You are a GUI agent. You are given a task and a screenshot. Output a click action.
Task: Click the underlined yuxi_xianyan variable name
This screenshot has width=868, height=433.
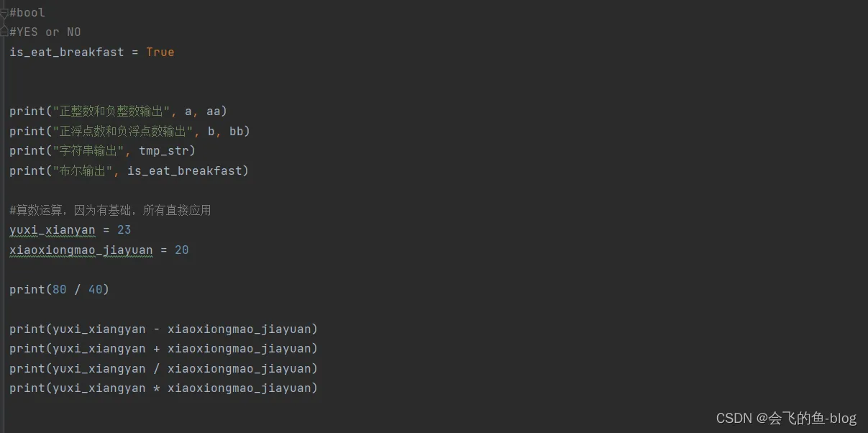coord(52,230)
